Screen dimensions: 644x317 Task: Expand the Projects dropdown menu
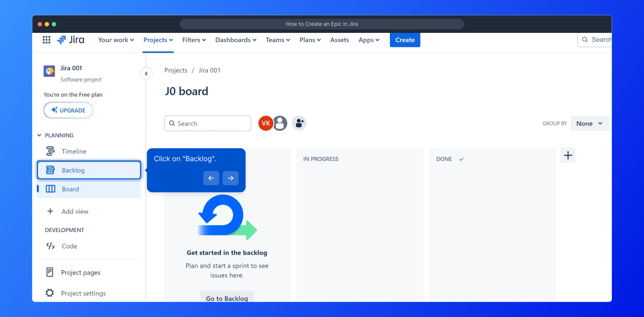coord(158,40)
